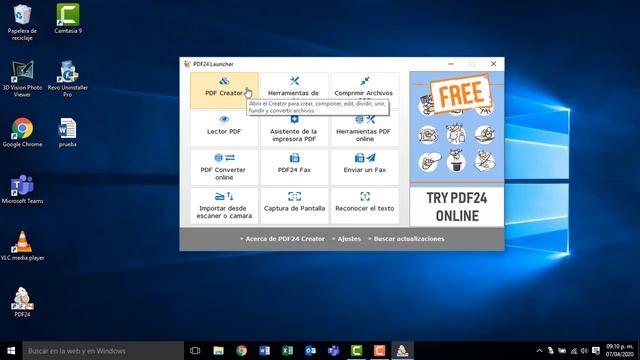Select Google Chrome desktop shortcut
Viewport: 640px width, 360px height.
click(x=22, y=133)
